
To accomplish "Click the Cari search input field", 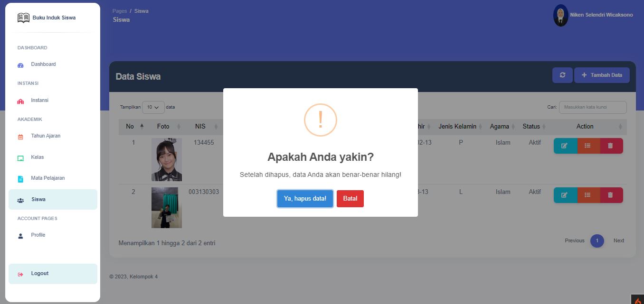I will coord(592,107).
